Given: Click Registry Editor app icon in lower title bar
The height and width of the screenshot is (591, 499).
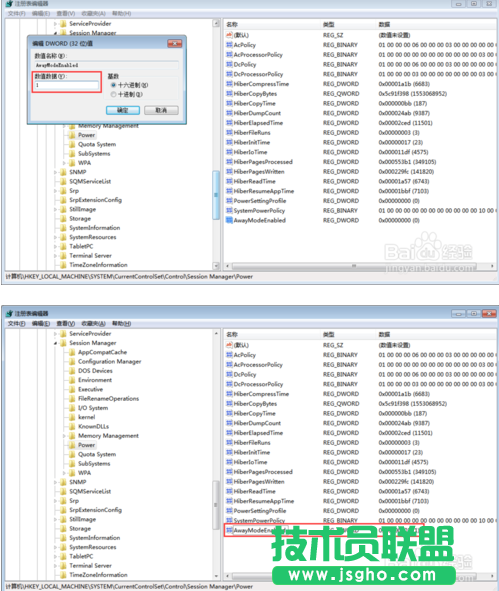Looking at the screenshot, I should click(x=9, y=313).
